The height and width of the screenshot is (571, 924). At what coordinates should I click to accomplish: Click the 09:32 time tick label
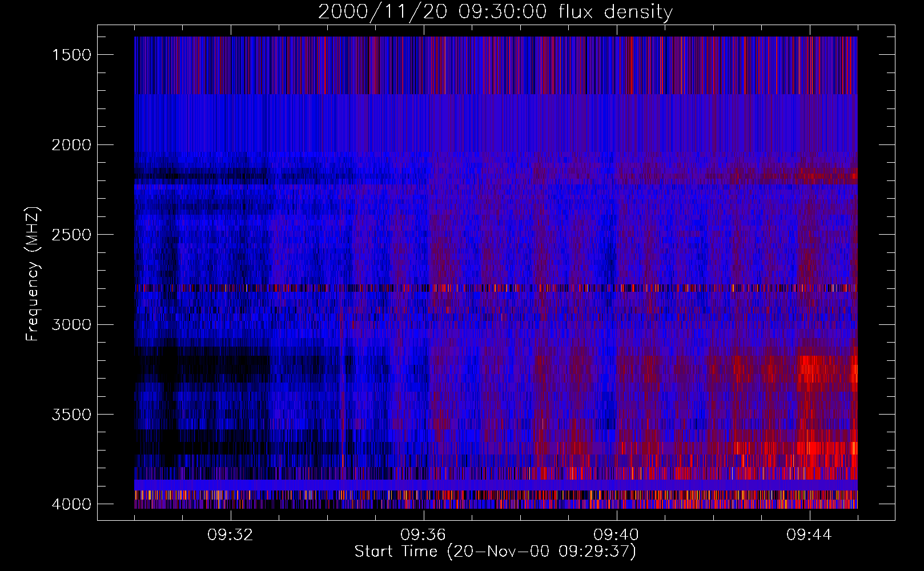(231, 535)
